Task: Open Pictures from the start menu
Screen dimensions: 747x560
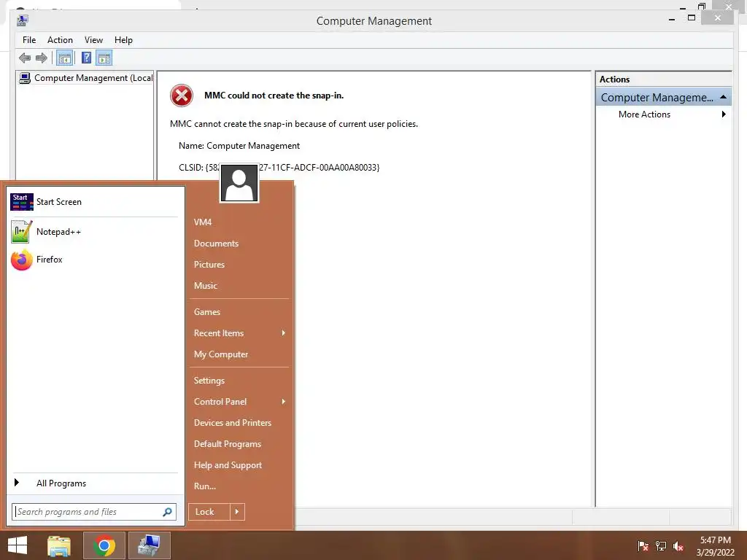Action: coord(239,265)
